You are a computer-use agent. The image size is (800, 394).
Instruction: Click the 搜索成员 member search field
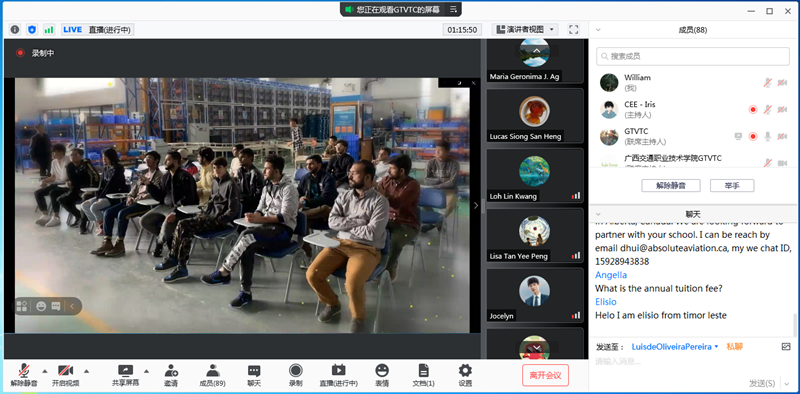(x=692, y=56)
